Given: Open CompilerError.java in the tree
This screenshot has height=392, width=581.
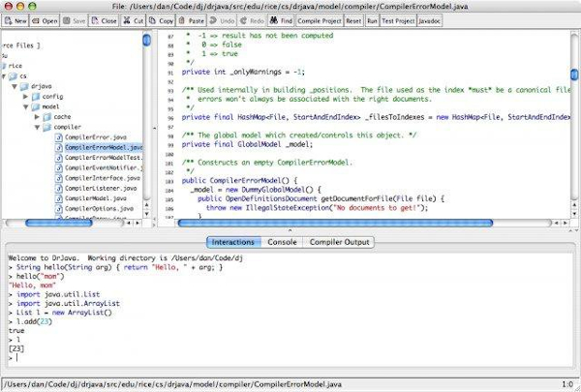Looking at the screenshot, I should (x=96, y=137).
